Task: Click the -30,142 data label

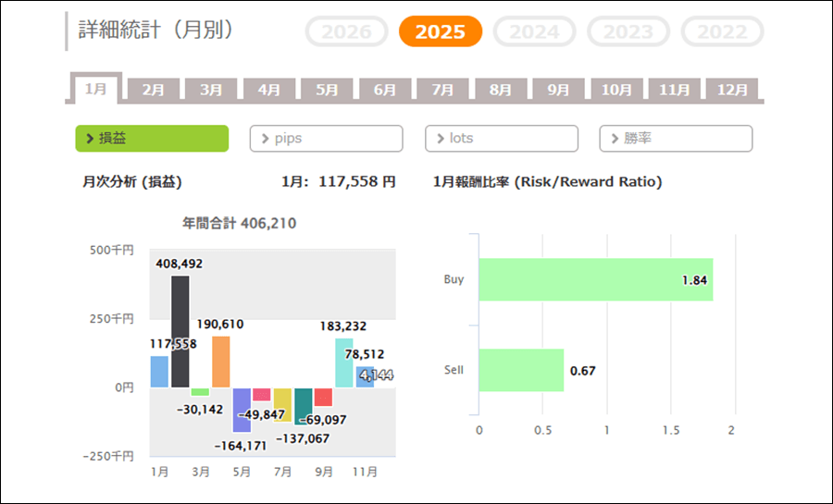Action: [200, 410]
